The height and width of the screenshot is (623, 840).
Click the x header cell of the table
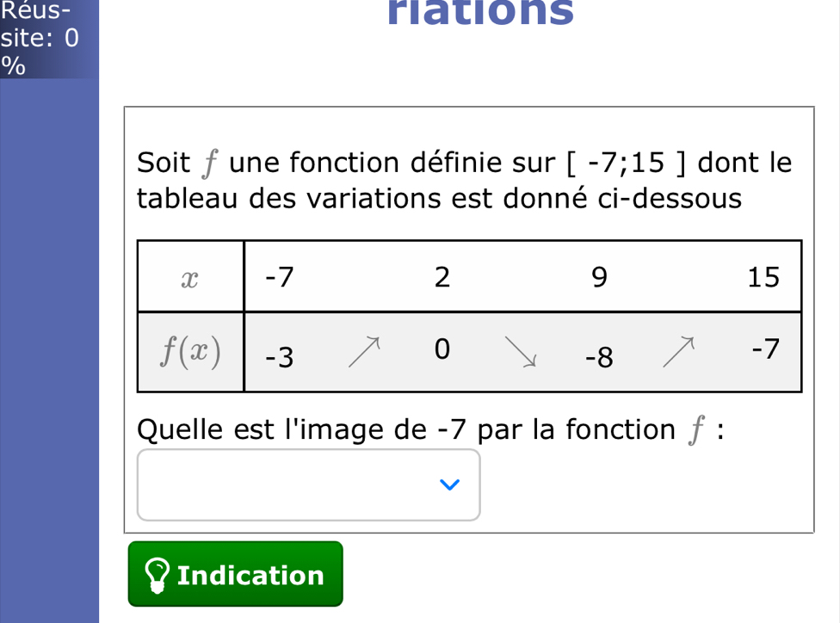pos(191,276)
